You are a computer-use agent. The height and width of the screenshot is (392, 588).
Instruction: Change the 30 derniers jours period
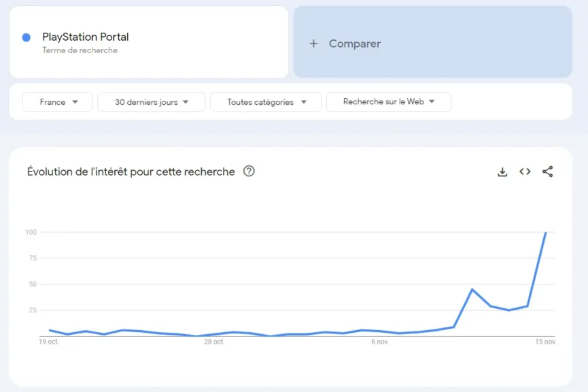point(152,102)
